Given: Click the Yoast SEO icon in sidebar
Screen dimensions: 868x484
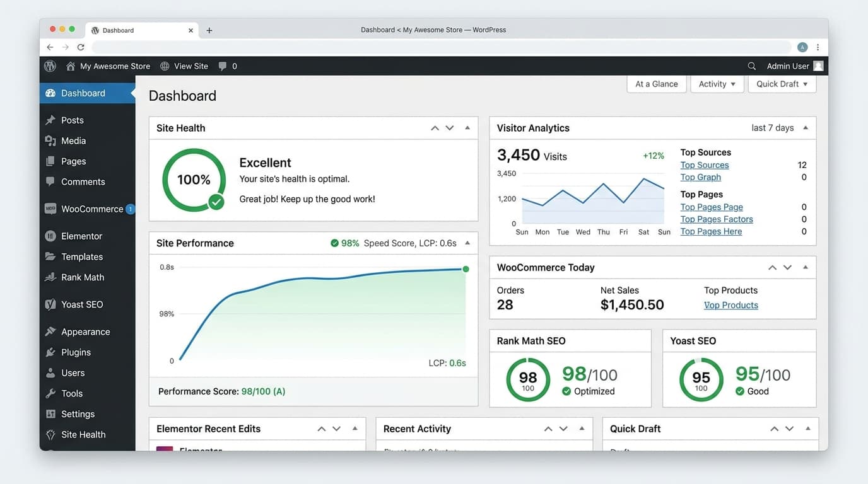Looking at the screenshot, I should tap(50, 304).
